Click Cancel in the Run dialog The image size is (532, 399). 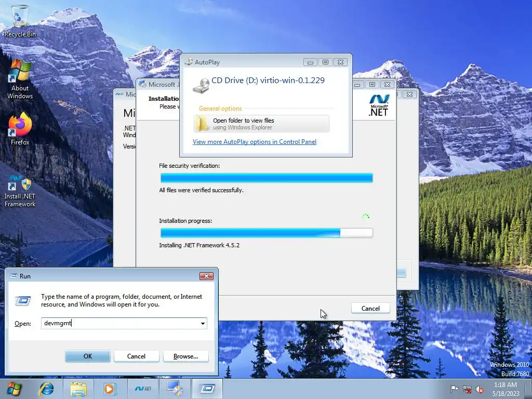[x=137, y=356]
